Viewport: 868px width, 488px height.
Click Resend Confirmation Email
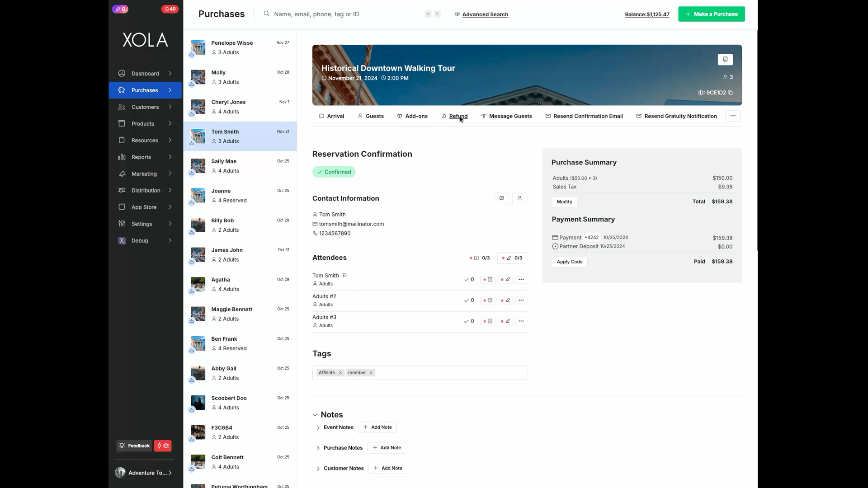pyautogui.click(x=584, y=116)
